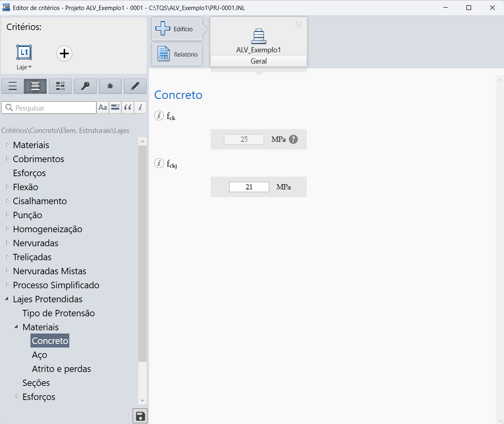
Task: Click the criteria tree scrollbar thumb
Action: pyautogui.click(x=142, y=253)
